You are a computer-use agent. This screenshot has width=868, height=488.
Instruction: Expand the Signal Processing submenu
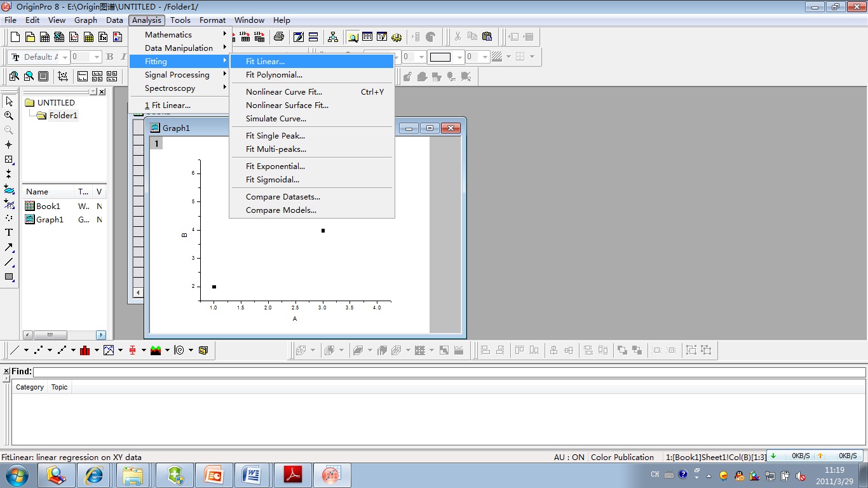point(177,75)
